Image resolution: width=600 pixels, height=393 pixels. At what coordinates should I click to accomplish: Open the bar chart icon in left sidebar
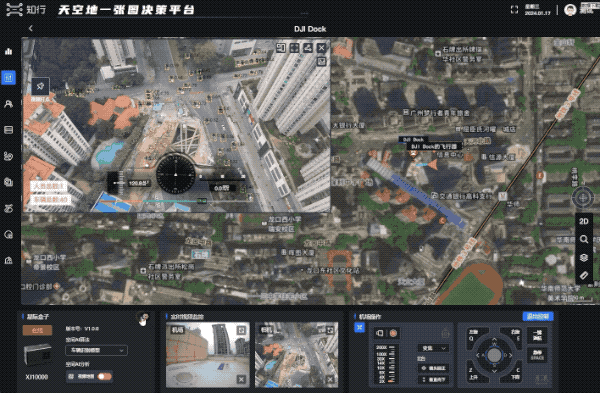pyautogui.click(x=8, y=51)
